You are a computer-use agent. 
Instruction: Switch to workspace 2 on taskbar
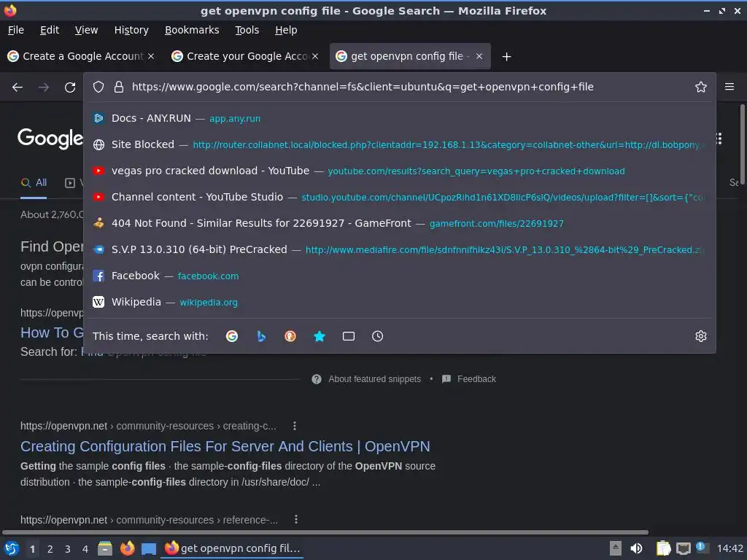pyautogui.click(x=50, y=549)
